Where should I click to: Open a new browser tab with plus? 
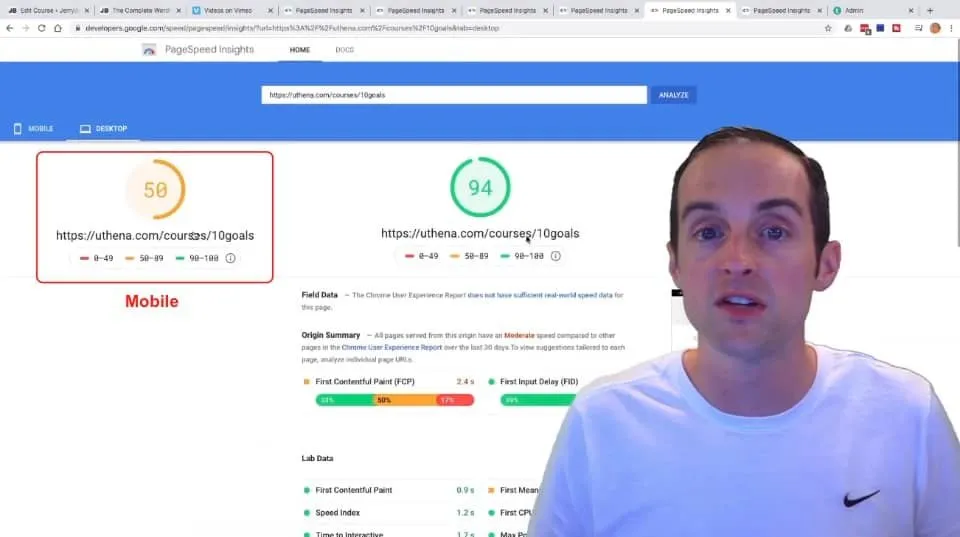coord(930,10)
